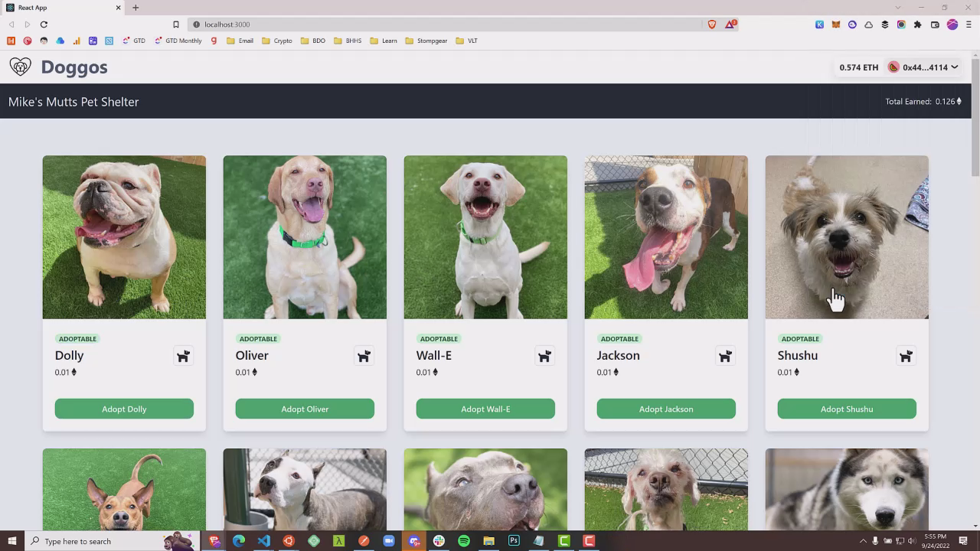
Task: Click Oliver's photo
Action: pyautogui.click(x=305, y=237)
